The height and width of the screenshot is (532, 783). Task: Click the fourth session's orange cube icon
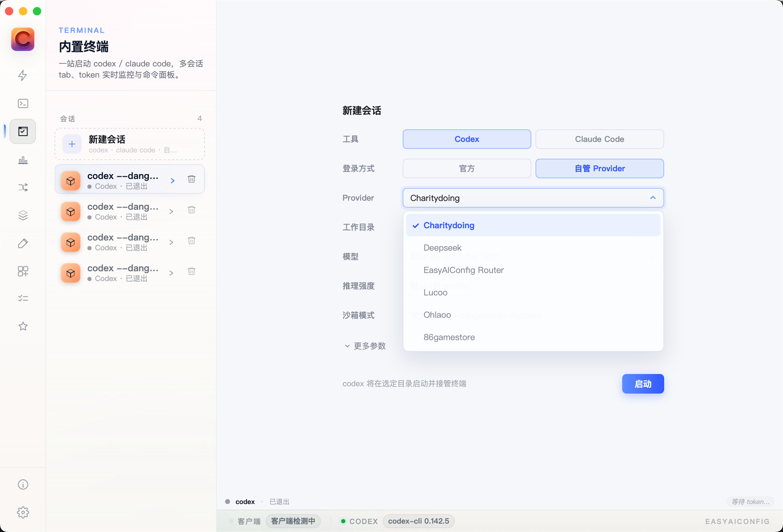(x=71, y=273)
